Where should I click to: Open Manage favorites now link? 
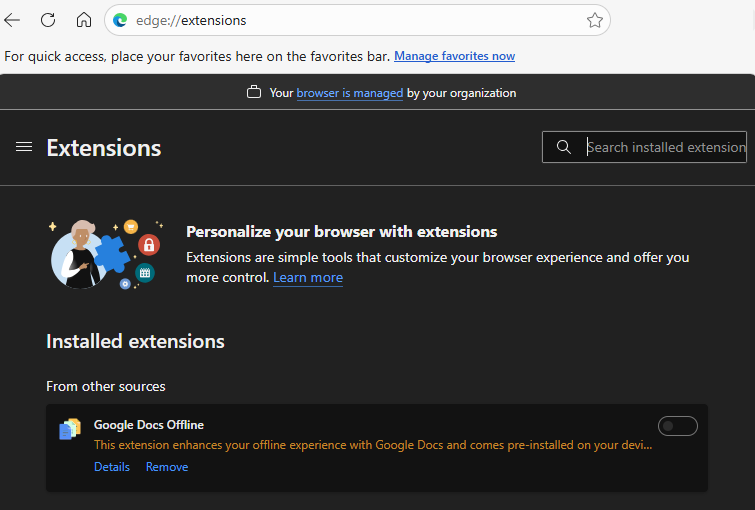pos(455,56)
